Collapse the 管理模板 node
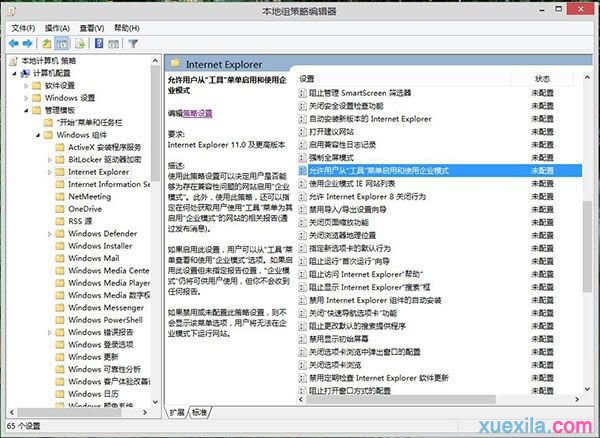Viewport: 600px width, 438px height. [x=26, y=111]
